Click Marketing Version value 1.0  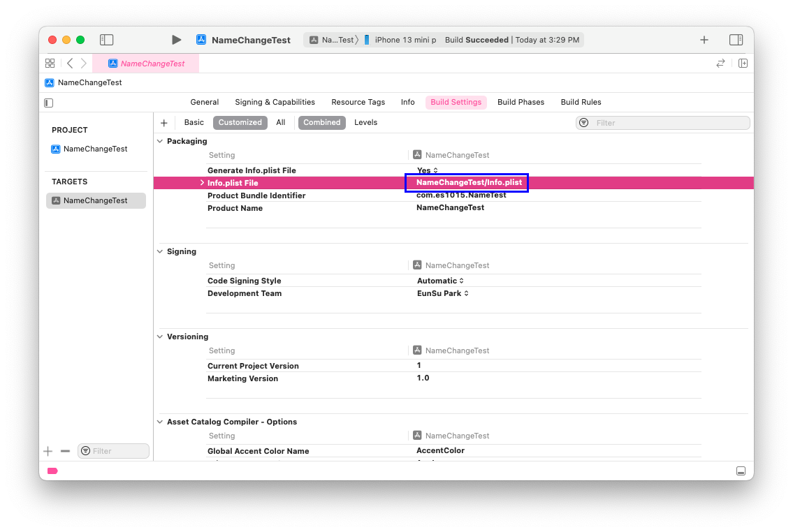[423, 378]
